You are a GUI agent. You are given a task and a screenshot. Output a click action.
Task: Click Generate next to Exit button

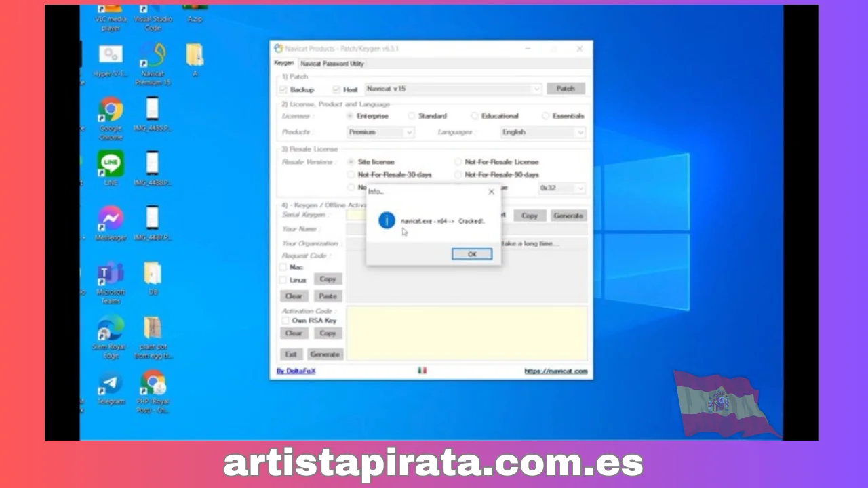(x=325, y=354)
